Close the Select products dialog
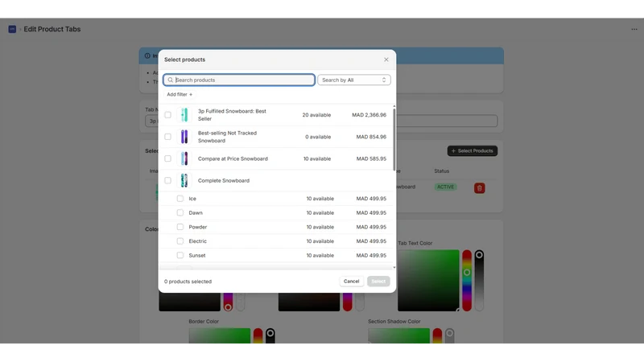The width and height of the screenshot is (644, 362). pos(386,60)
